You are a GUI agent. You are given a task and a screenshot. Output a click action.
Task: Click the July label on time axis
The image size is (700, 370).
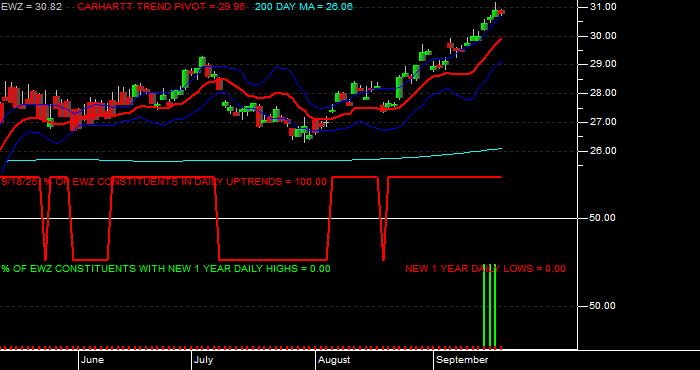204,360
